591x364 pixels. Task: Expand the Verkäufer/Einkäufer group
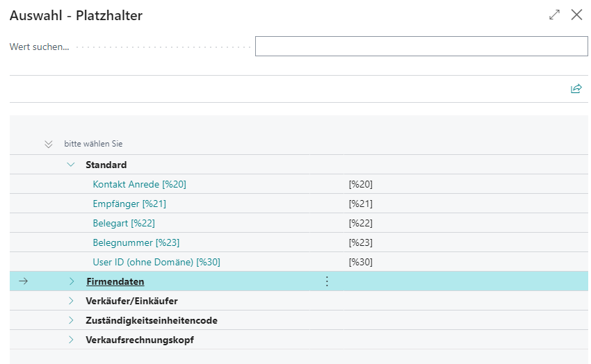click(71, 301)
